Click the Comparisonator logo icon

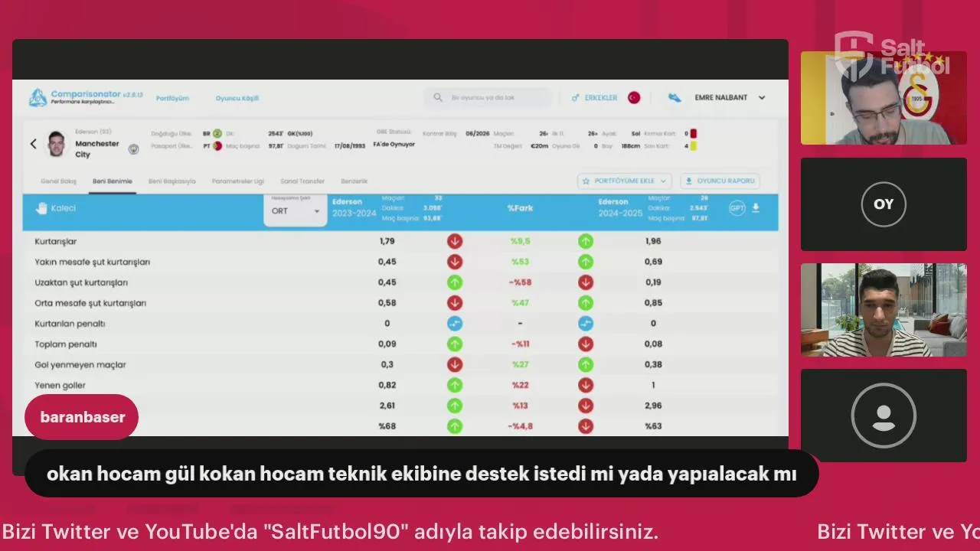point(38,97)
